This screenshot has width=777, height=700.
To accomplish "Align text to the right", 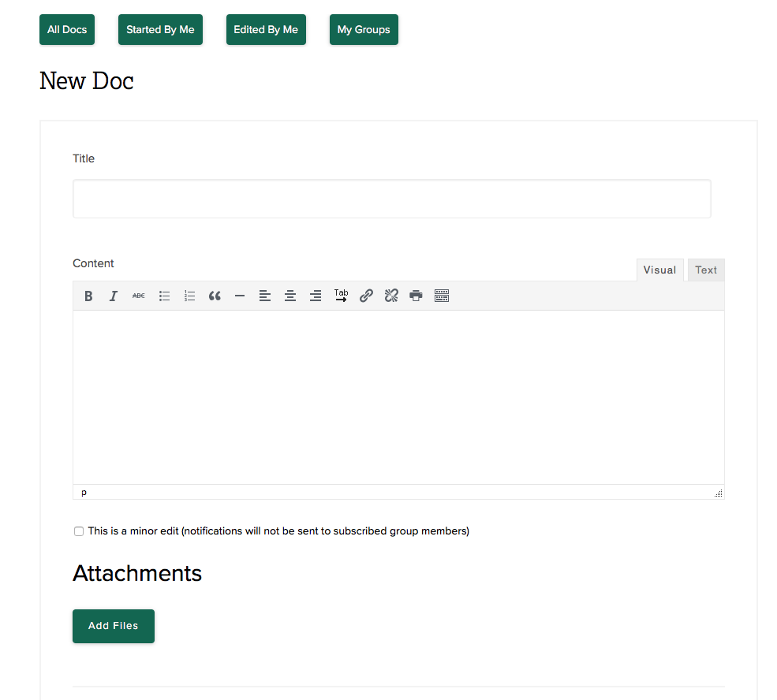I will 316,296.
